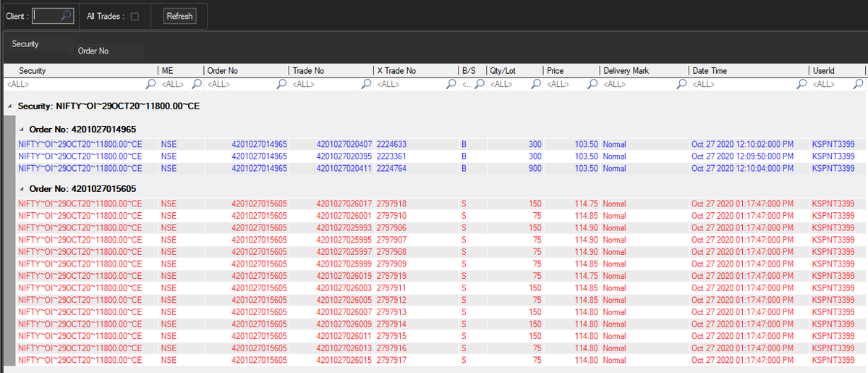Click X Trade No 2797907 cell
The height and width of the screenshot is (373, 868).
click(416, 240)
